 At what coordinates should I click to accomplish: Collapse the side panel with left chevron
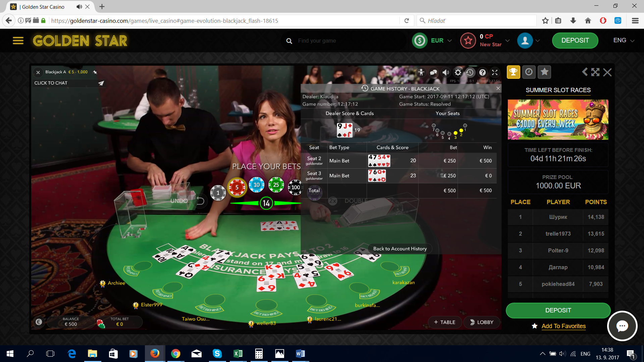pyautogui.click(x=585, y=72)
